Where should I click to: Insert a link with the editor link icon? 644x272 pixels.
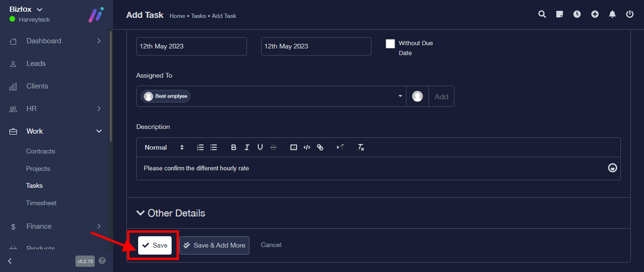pyautogui.click(x=320, y=147)
